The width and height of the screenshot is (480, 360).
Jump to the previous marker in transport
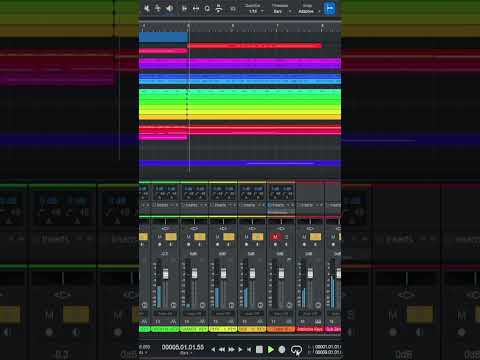[213, 349]
